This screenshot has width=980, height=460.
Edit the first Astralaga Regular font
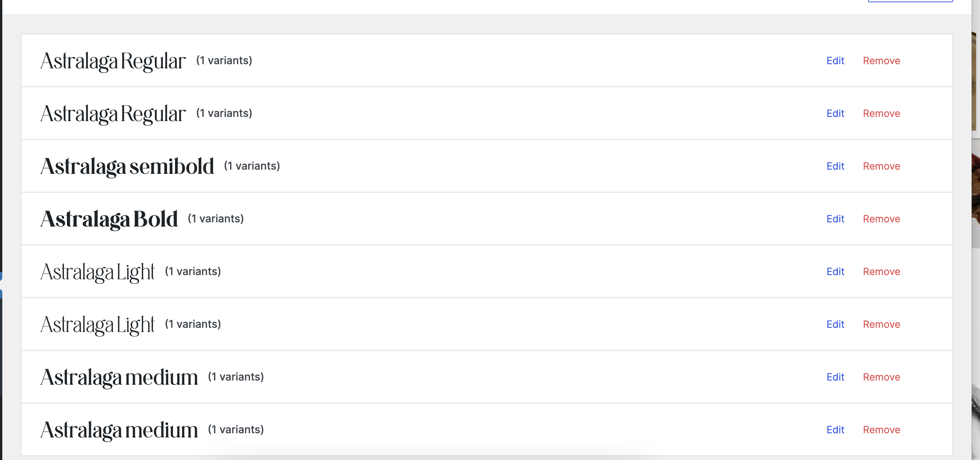tap(835, 61)
